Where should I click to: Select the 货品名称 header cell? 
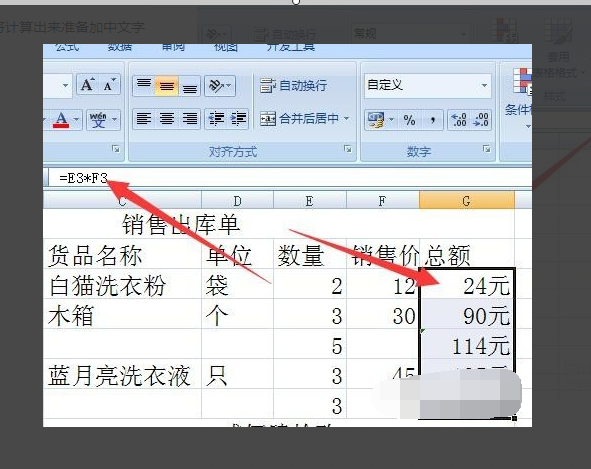(122, 254)
